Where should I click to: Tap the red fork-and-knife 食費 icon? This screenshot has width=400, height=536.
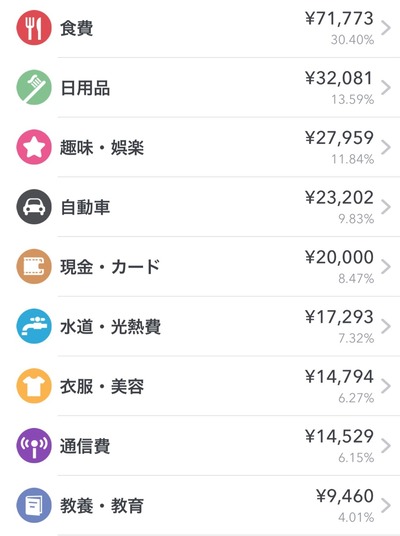coord(34,28)
